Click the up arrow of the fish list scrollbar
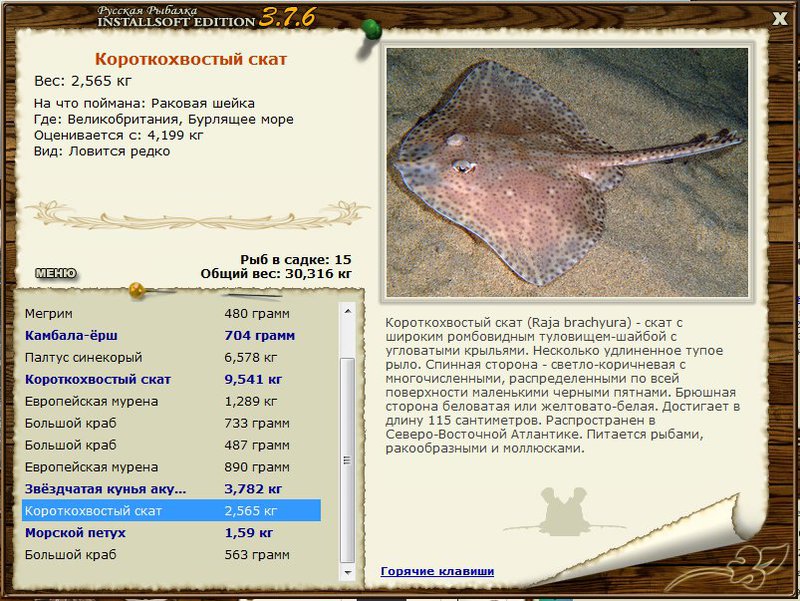 click(347, 311)
